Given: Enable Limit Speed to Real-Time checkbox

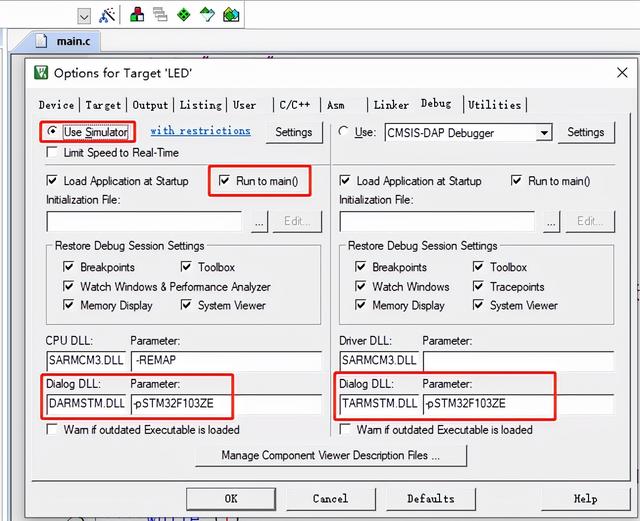Looking at the screenshot, I should [x=53, y=152].
